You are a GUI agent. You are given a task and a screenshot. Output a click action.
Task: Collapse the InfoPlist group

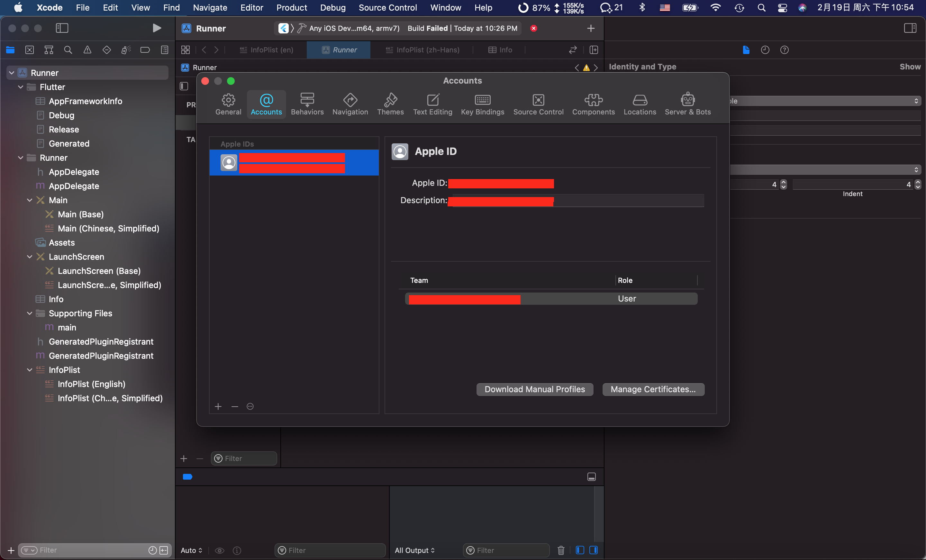(x=30, y=370)
